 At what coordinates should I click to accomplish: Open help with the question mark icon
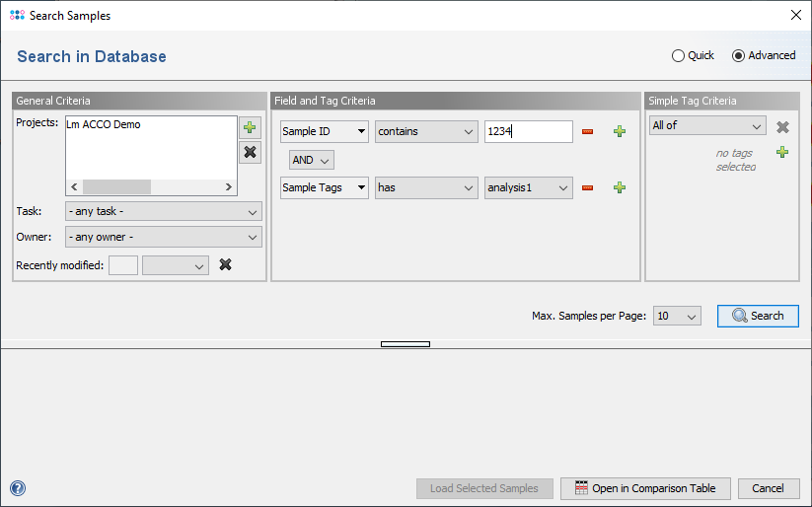(18, 488)
